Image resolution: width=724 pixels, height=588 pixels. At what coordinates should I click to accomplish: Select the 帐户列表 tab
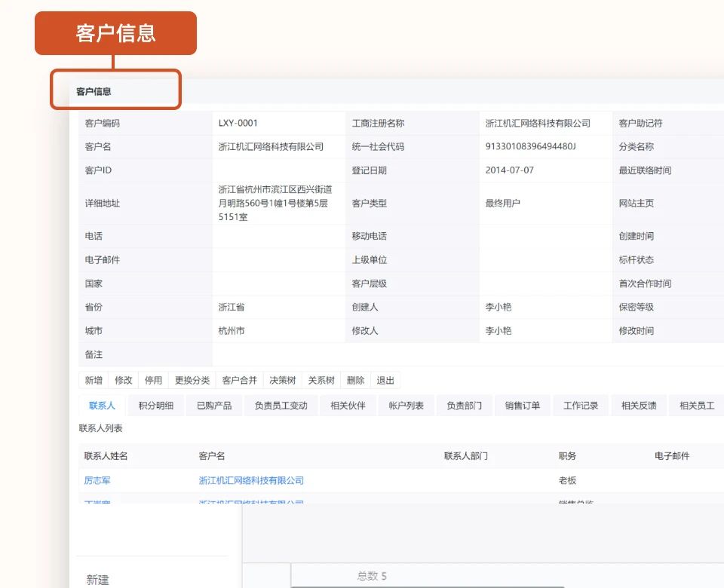click(406, 406)
